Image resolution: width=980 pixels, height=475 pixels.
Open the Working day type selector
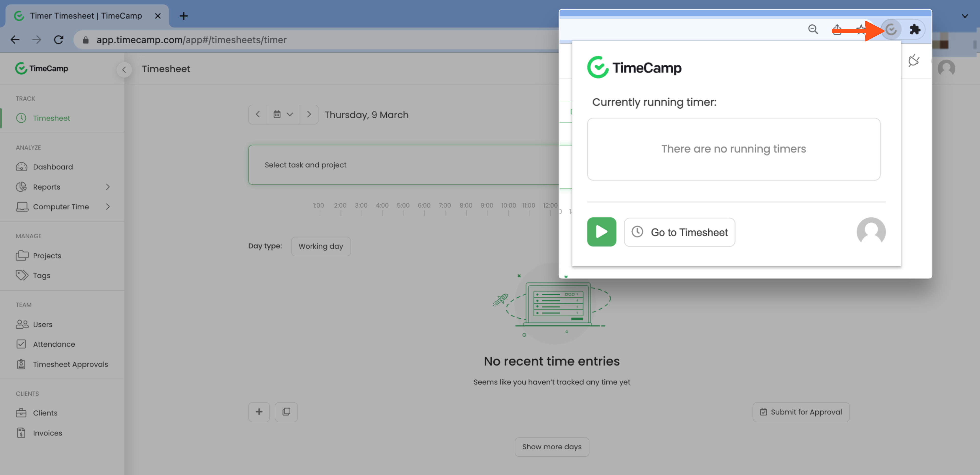pyautogui.click(x=321, y=246)
